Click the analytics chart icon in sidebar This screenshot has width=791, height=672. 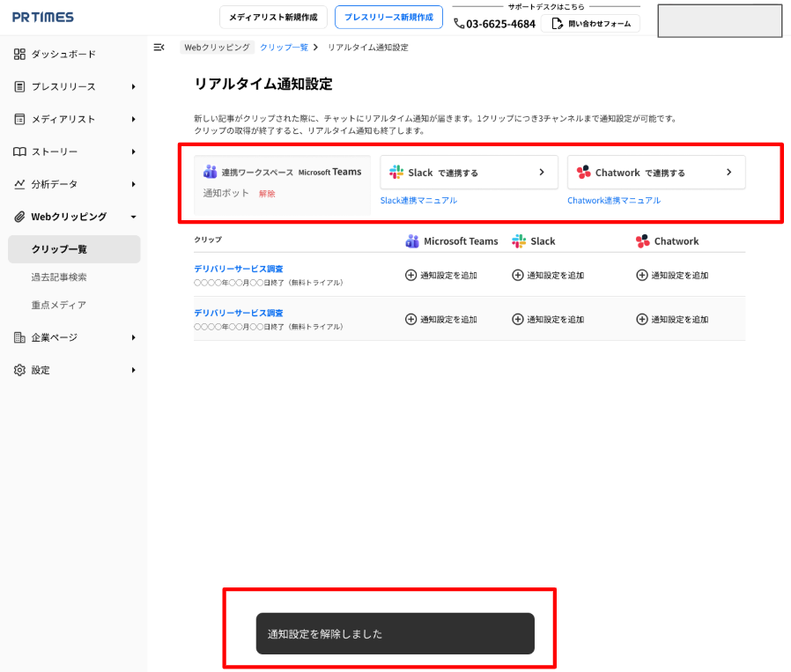[x=19, y=184]
